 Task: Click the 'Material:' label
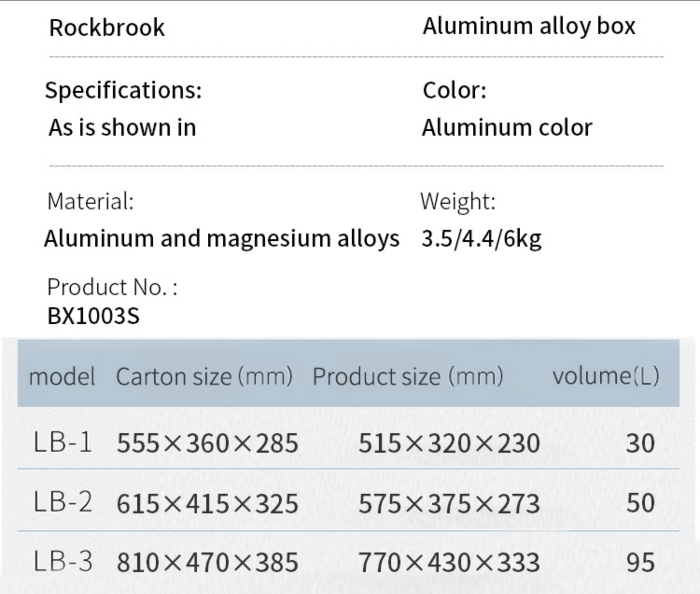click(x=90, y=201)
